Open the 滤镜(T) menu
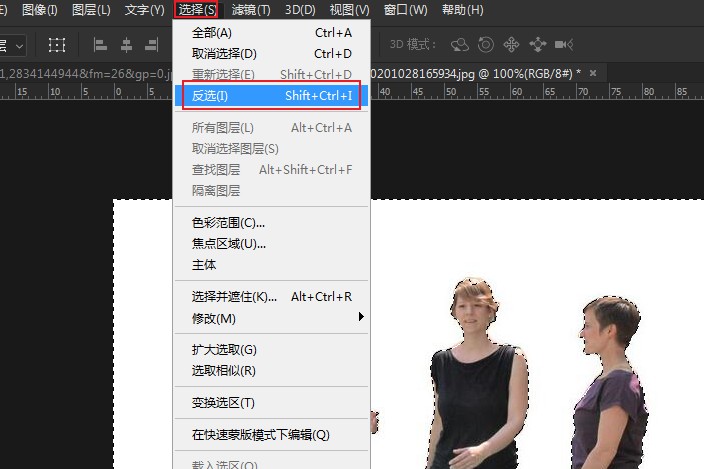 251,9
